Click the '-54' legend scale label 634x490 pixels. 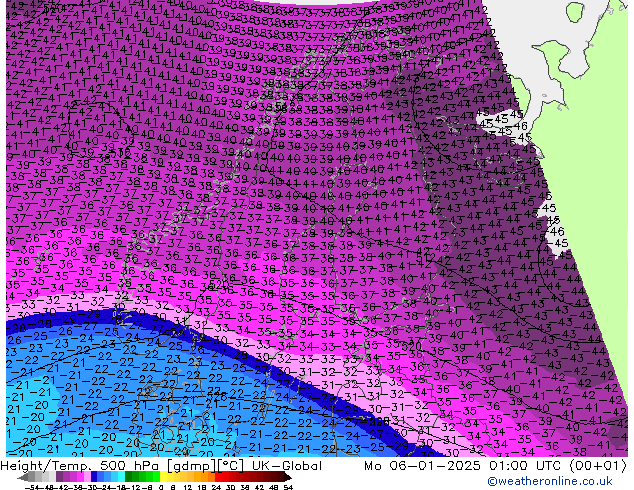pyautogui.click(x=31, y=487)
